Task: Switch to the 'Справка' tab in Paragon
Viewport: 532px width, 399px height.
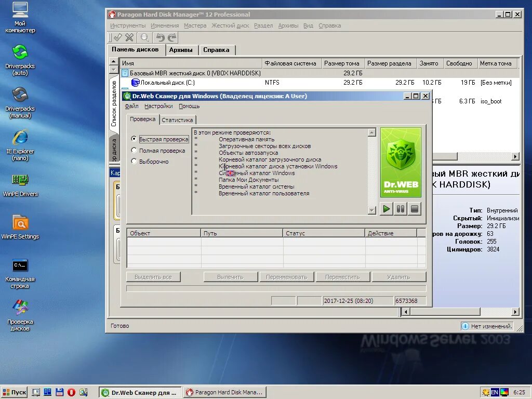Action: pos(216,50)
